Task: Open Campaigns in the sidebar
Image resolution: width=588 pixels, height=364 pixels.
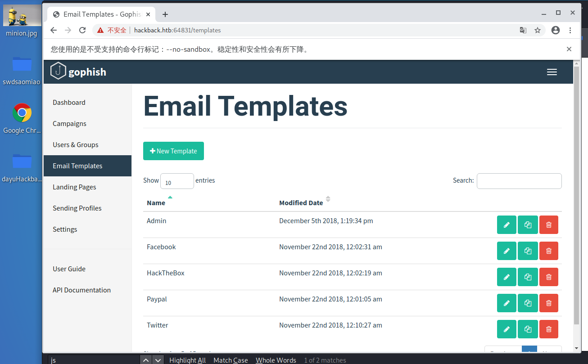Action: (x=87, y=124)
